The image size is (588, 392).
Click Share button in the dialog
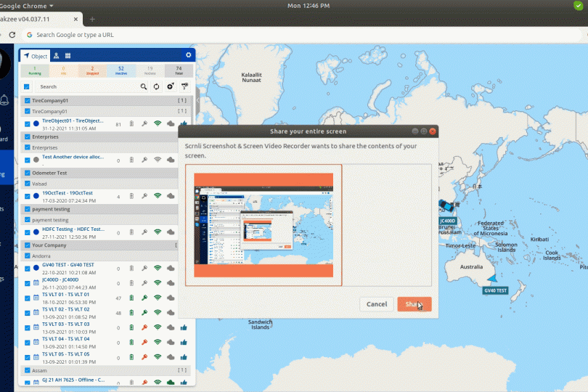pos(414,304)
